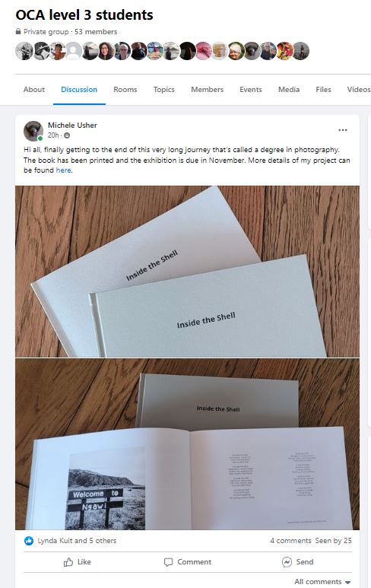This screenshot has width=371, height=588.
Task: Open the three-dot post options menu
Action: tap(343, 130)
